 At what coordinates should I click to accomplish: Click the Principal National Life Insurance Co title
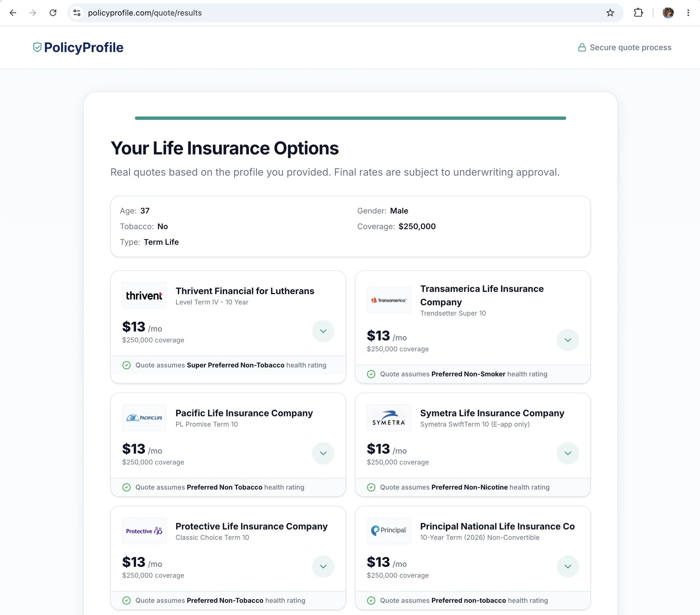497,526
